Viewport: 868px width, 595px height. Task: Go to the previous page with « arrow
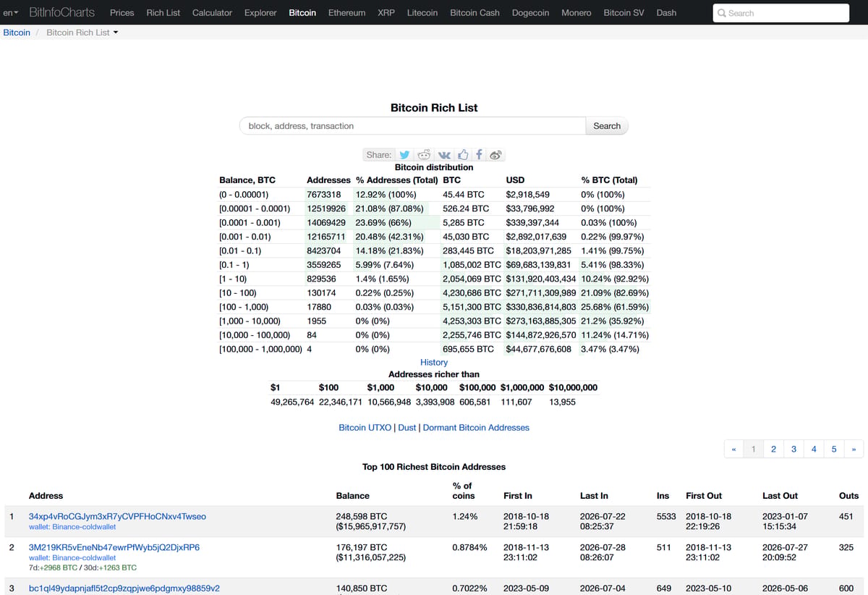[x=733, y=450]
